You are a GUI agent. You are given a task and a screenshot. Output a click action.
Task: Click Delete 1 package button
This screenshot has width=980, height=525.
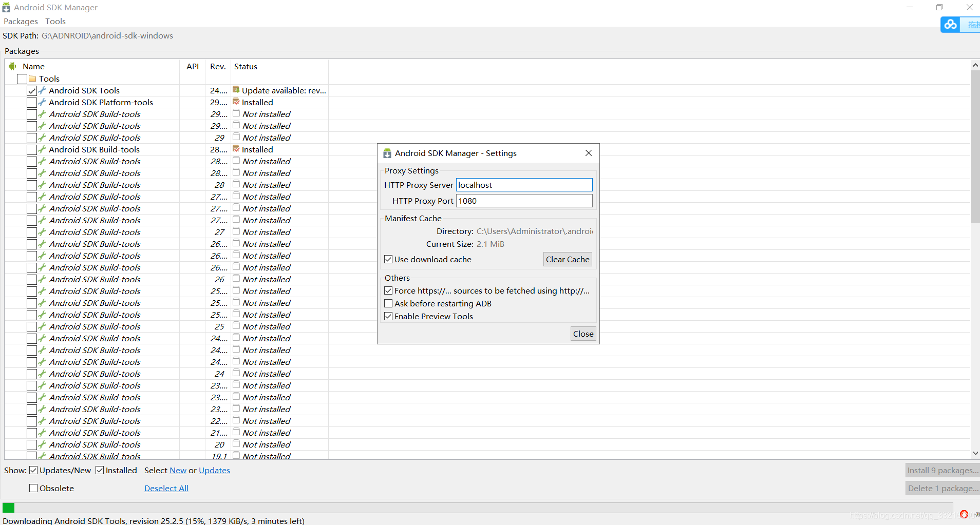coord(943,488)
